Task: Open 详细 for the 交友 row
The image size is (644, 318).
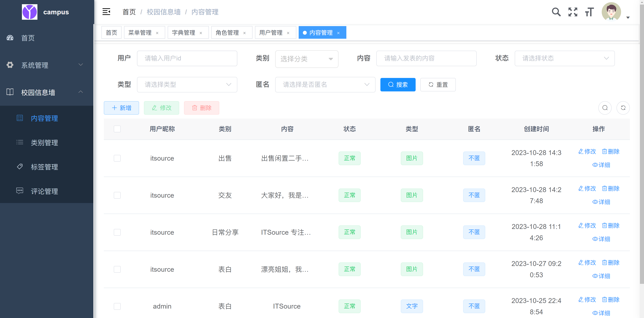Action: [x=601, y=202]
